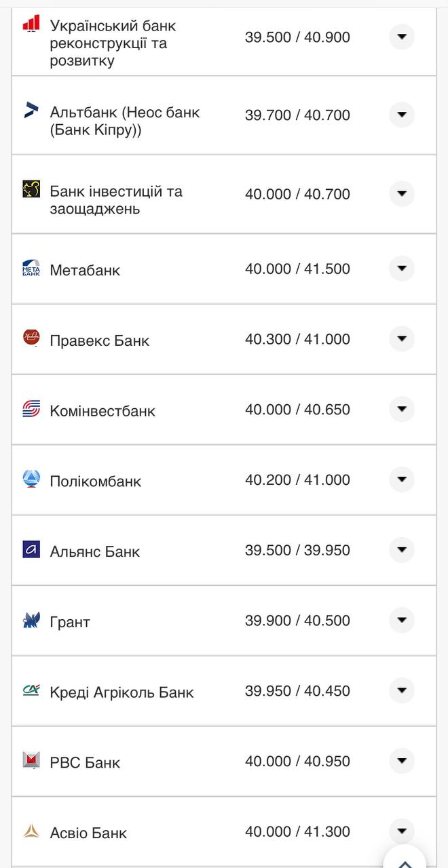Click the Полікомбанк logo icon
The height and width of the screenshot is (868, 448).
[31, 479]
